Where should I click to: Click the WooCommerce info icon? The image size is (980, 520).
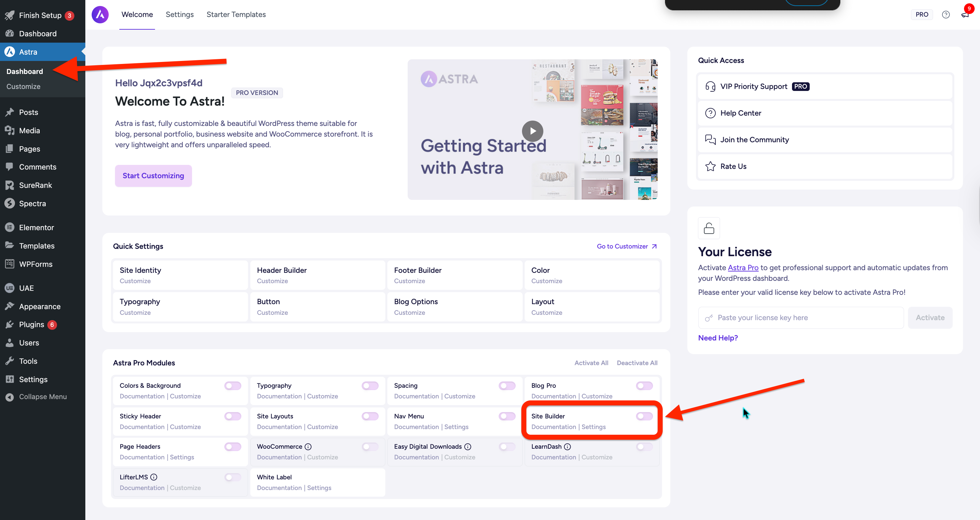pyautogui.click(x=308, y=447)
